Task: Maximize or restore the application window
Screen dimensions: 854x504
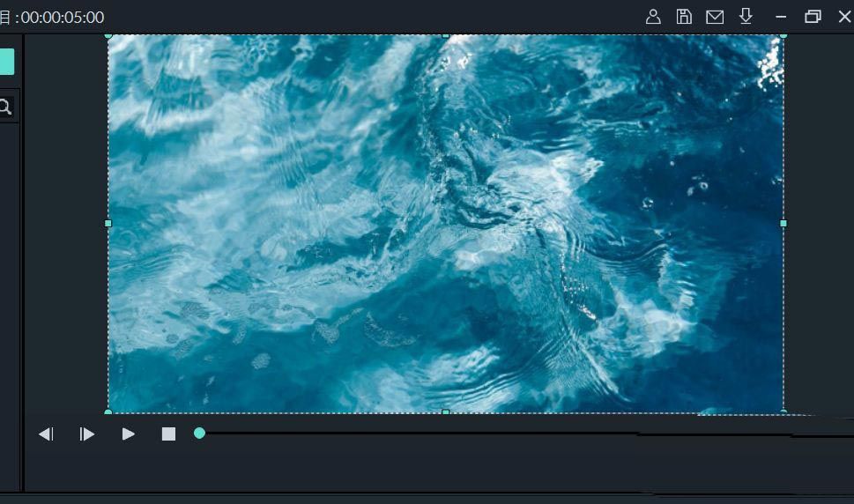Action: [x=813, y=17]
